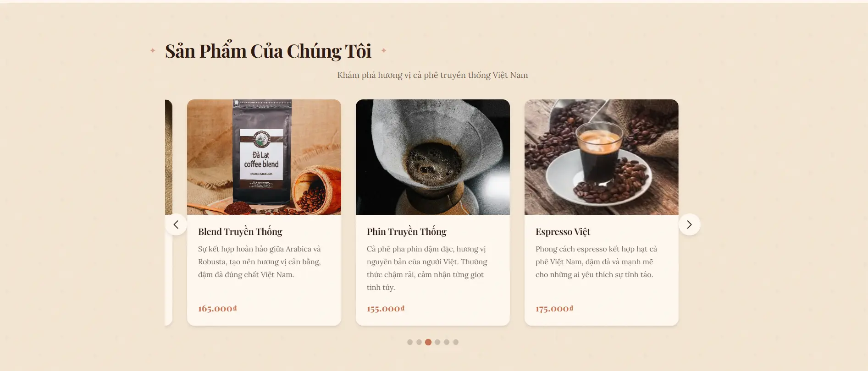Click the Blend Truyền Thống title

point(240,232)
